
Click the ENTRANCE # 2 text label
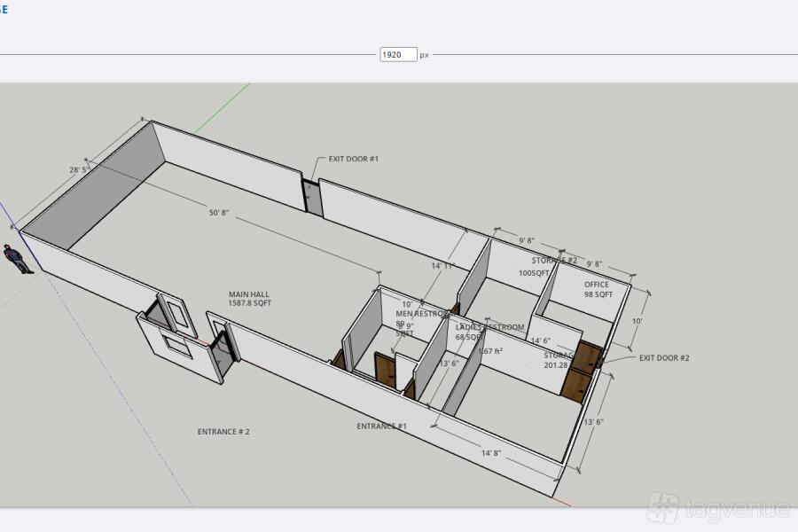223,432
